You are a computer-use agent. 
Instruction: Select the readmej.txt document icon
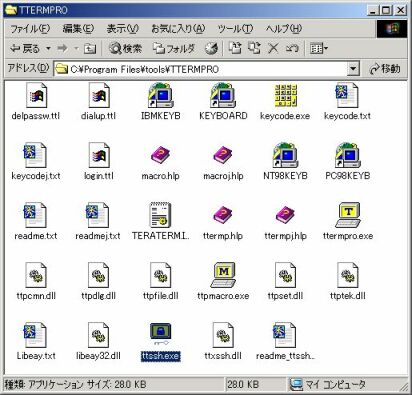coord(98,216)
